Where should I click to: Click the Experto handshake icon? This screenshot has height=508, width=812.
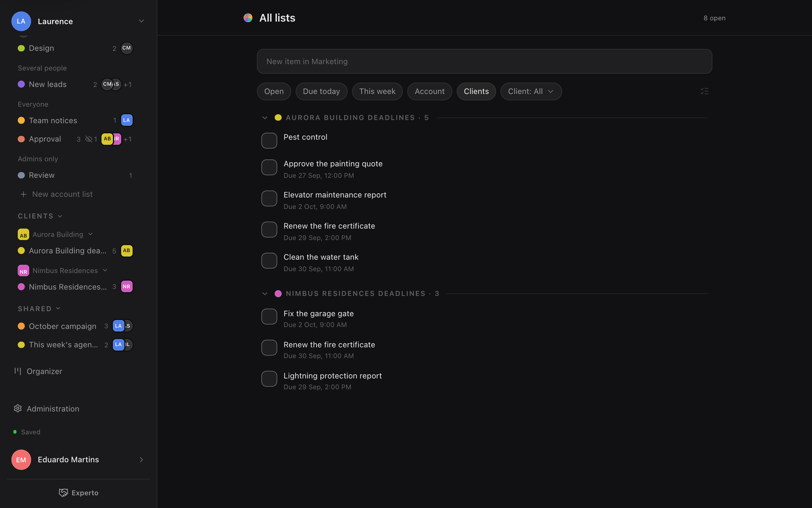[63, 493]
